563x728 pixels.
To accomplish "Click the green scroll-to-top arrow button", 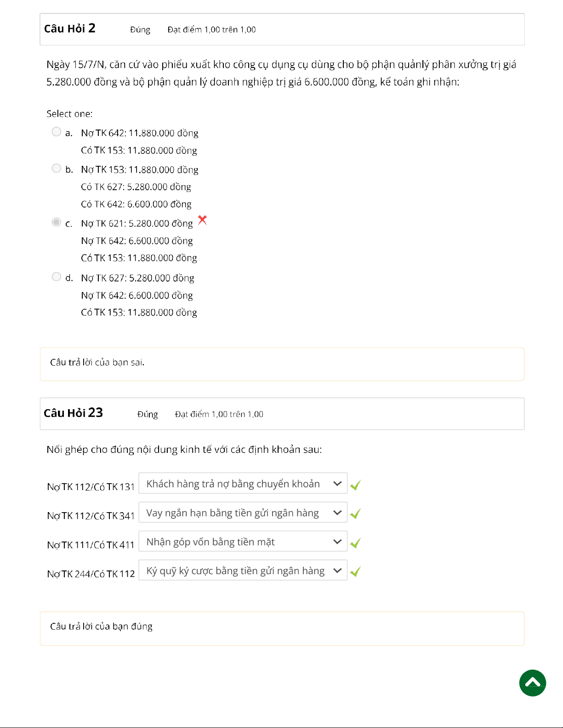I will [532, 683].
